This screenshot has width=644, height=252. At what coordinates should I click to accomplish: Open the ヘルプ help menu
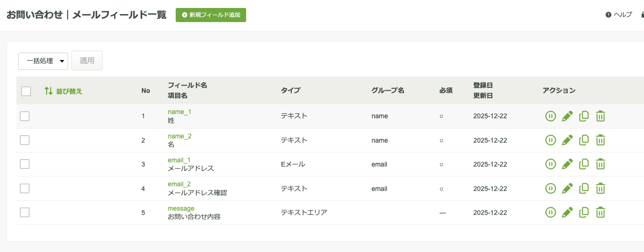pos(619,15)
